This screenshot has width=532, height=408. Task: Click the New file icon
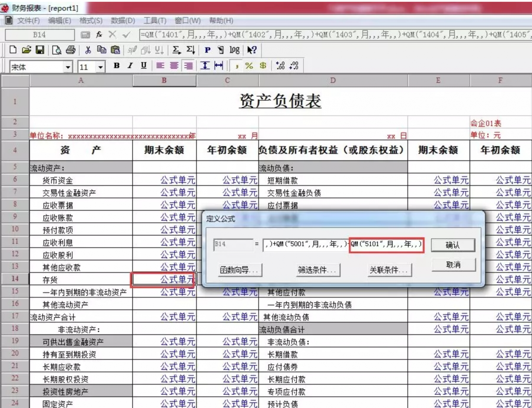tap(13, 50)
